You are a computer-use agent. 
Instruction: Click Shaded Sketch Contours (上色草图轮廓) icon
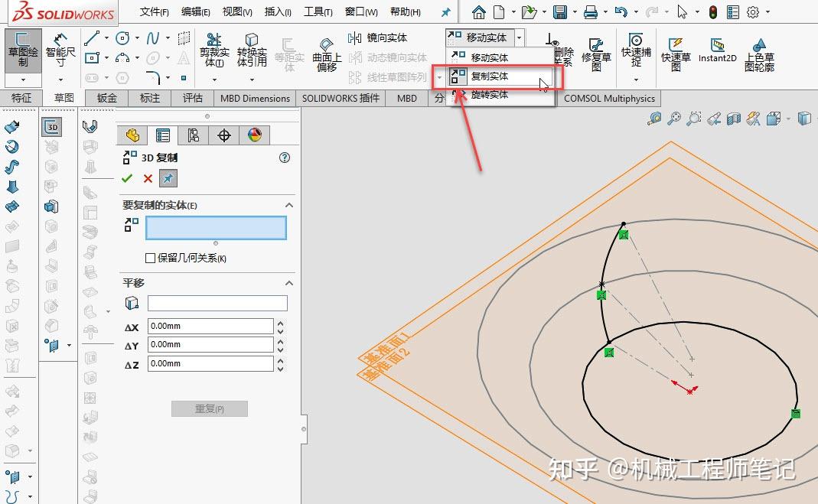coord(760,54)
